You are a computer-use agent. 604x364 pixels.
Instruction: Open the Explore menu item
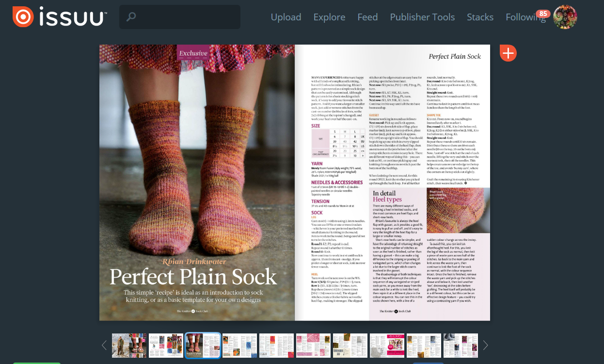(x=329, y=17)
